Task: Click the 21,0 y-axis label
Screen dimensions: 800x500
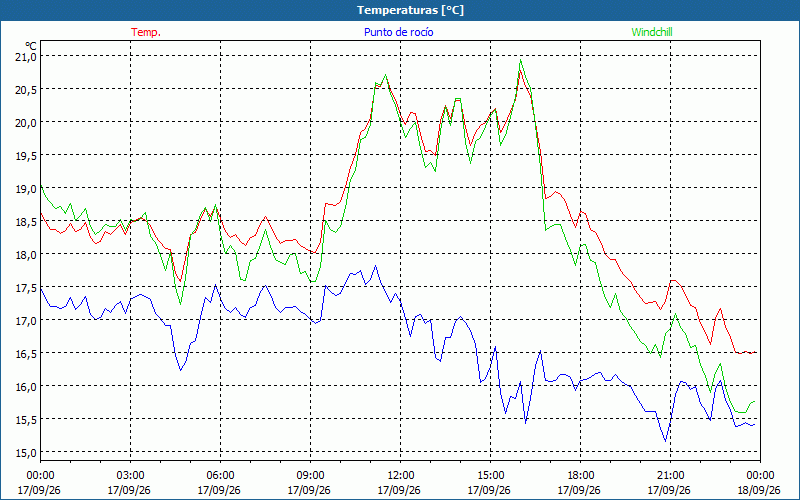Action: click(x=25, y=57)
